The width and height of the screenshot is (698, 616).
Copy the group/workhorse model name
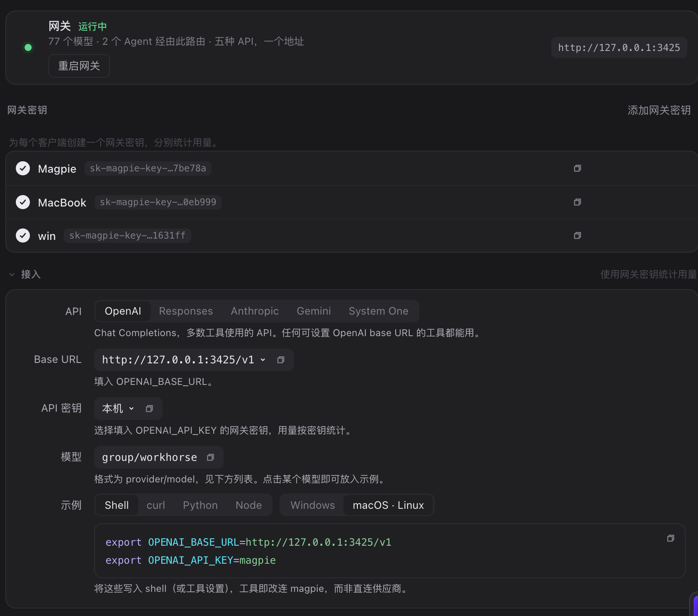[211, 457]
